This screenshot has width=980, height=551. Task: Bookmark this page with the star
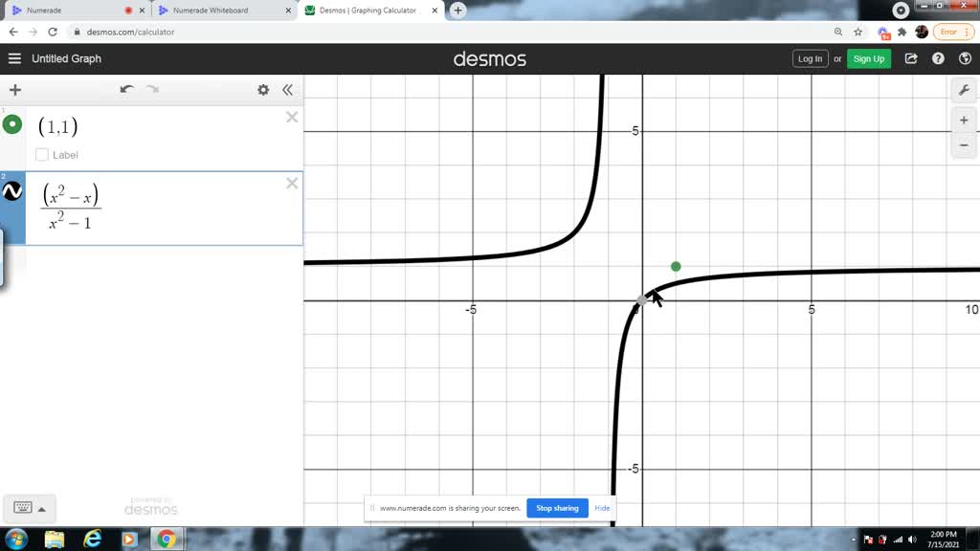pos(858,32)
